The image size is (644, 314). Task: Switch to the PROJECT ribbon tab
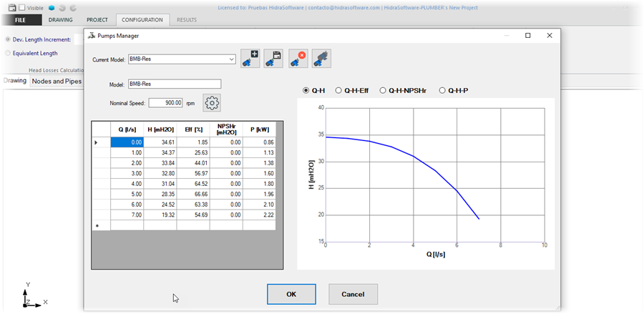[97, 20]
